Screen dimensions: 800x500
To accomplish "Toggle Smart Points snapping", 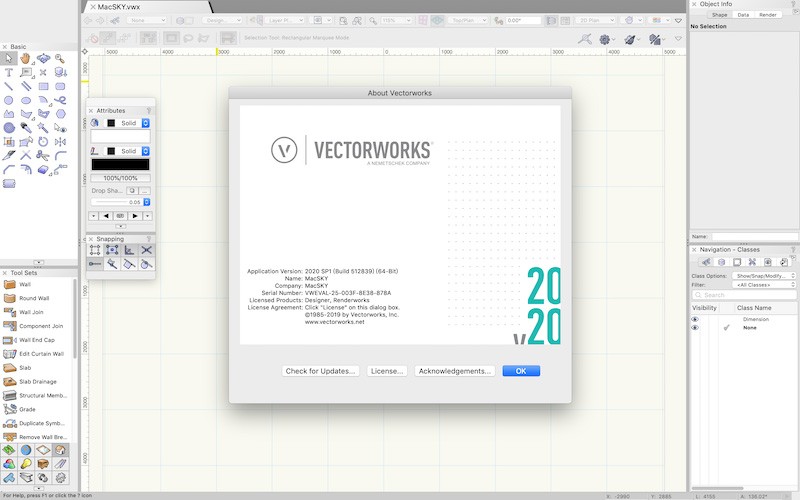I will pyautogui.click(x=112, y=264).
